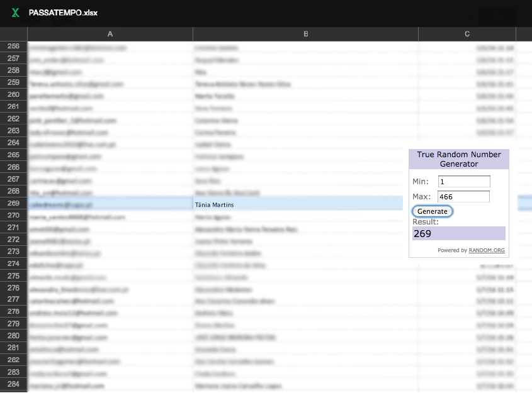Click the green Excel file icon
Image resolution: width=532 pixels, height=393 pixels.
15,13
